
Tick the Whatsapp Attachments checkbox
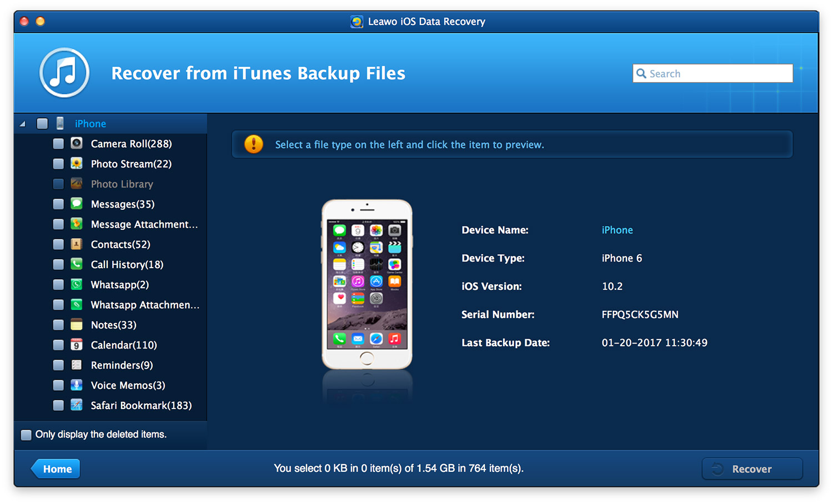pyautogui.click(x=58, y=305)
